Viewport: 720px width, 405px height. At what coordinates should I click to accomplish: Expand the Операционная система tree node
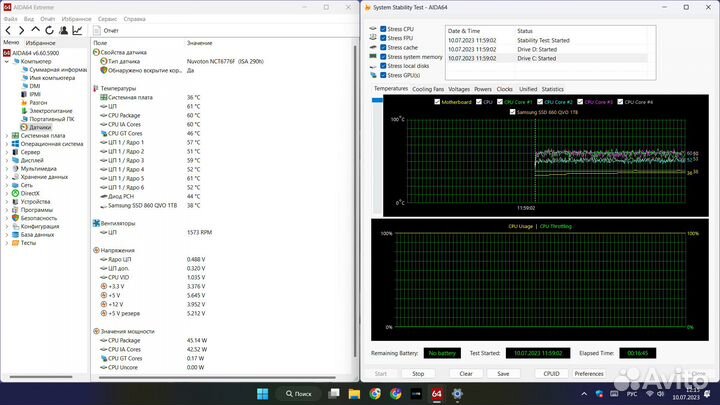pyautogui.click(x=7, y=144)
